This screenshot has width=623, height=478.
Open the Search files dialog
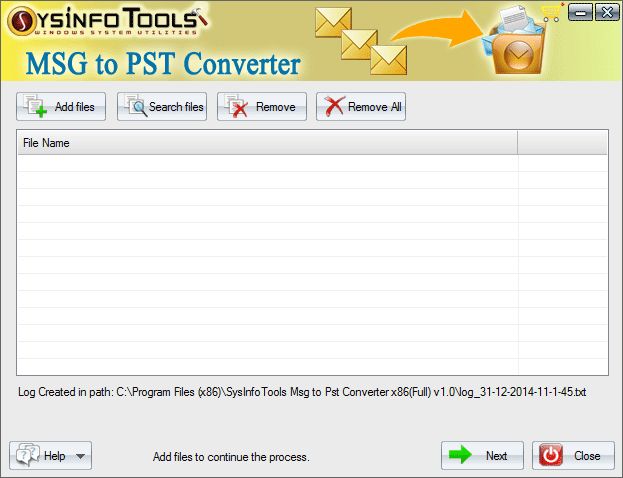pos(162,106)
